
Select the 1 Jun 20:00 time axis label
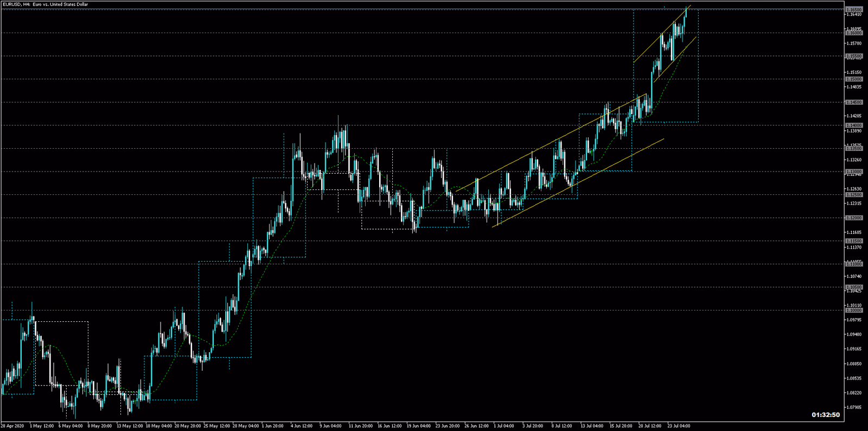point(272,426)
